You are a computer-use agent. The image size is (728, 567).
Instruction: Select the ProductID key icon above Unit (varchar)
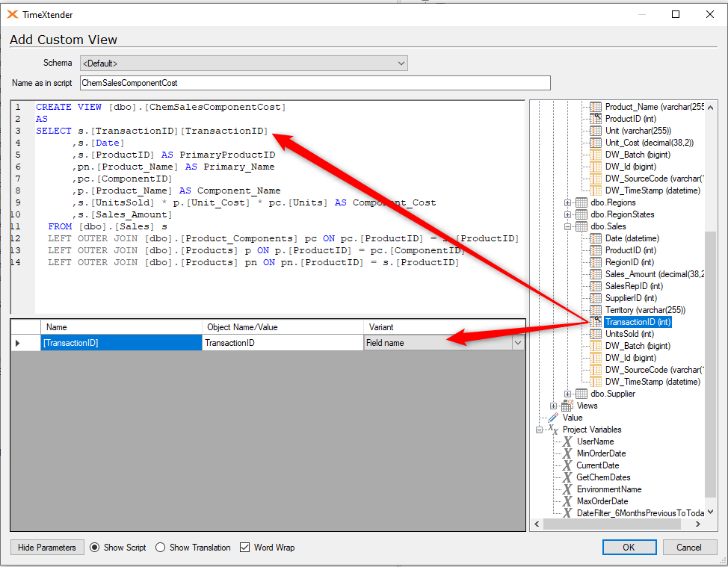595,119
